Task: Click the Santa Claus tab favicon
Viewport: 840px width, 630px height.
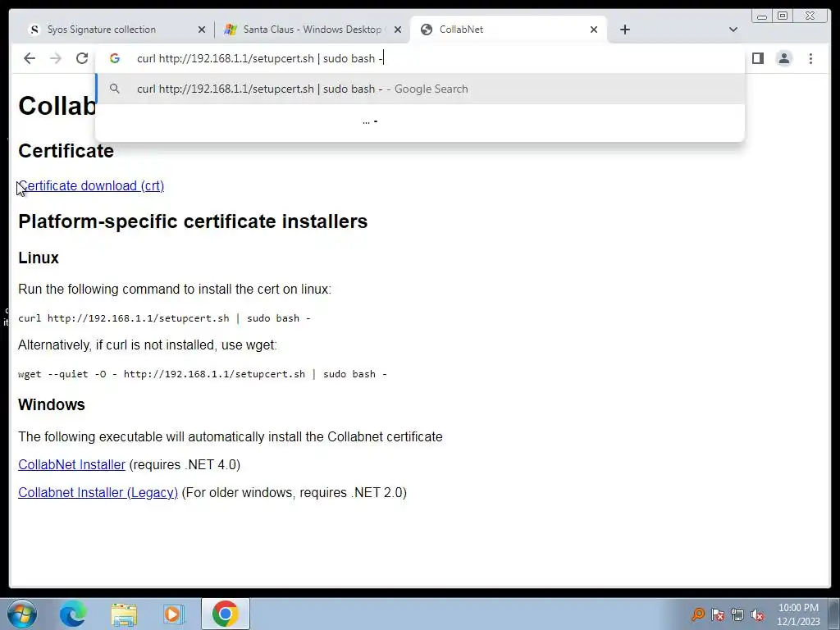Action: click(x=231, y=30)
